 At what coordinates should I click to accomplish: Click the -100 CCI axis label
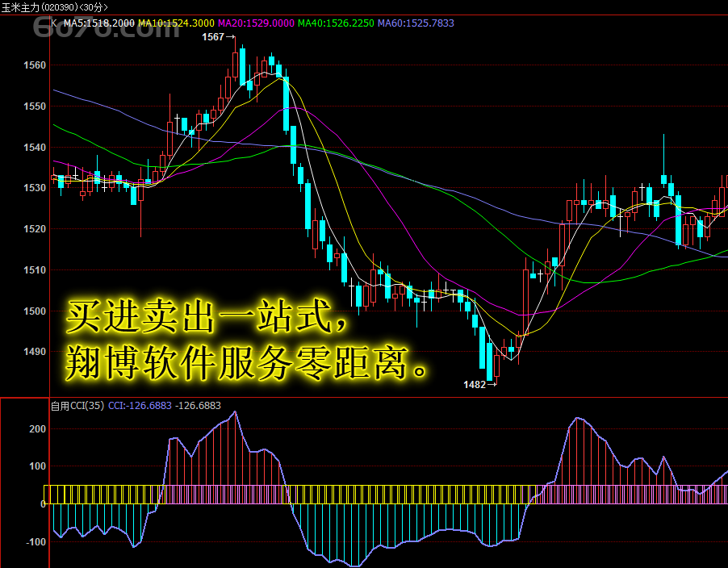coord(36,542)
